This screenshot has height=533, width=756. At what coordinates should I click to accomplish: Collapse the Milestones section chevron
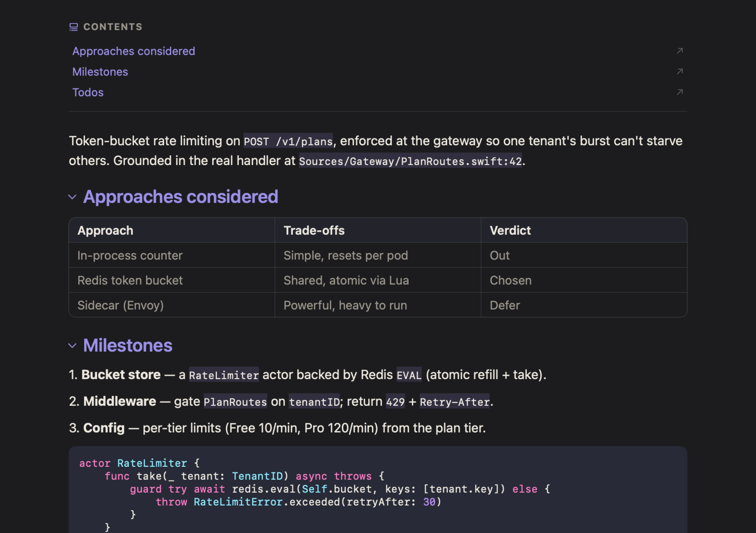pyautogui.click(x=72, y=346)
